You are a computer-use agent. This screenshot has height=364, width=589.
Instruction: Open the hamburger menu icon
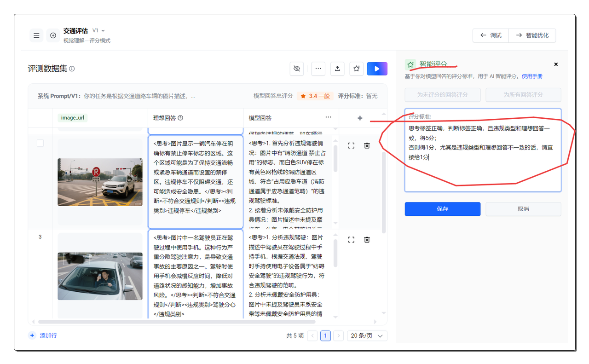36,35
